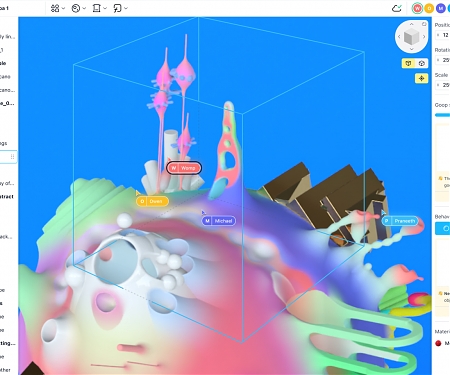Rotate view left with gizmo arrow
Image resolution: width=450 pixels, height=375 pixels.
pyautogui.click(x=399, y=37)
